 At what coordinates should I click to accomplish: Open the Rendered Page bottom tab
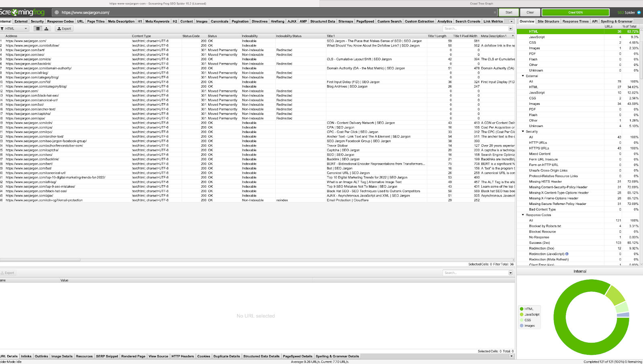tap(133, 356)
